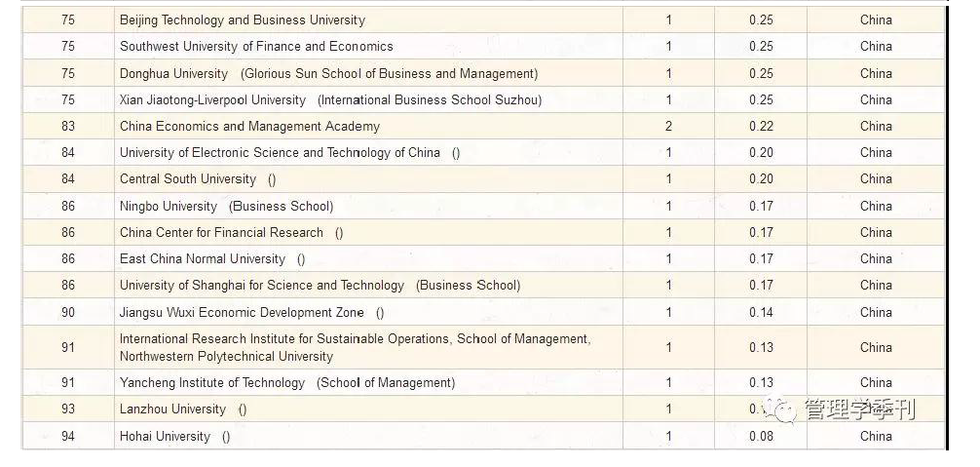
Task: Select the Donghua University entry
Action: pyautogui.click(x=173, y=73)
